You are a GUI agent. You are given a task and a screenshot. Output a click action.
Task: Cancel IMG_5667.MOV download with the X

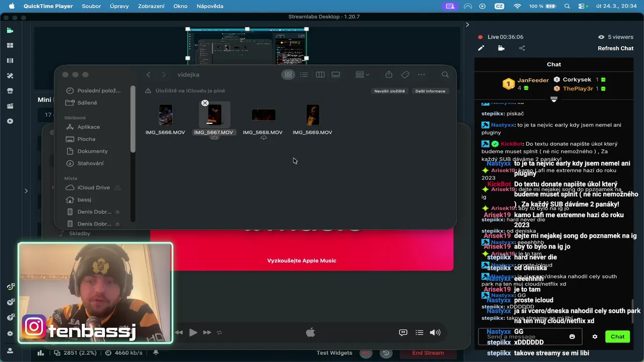pos(205,103)
